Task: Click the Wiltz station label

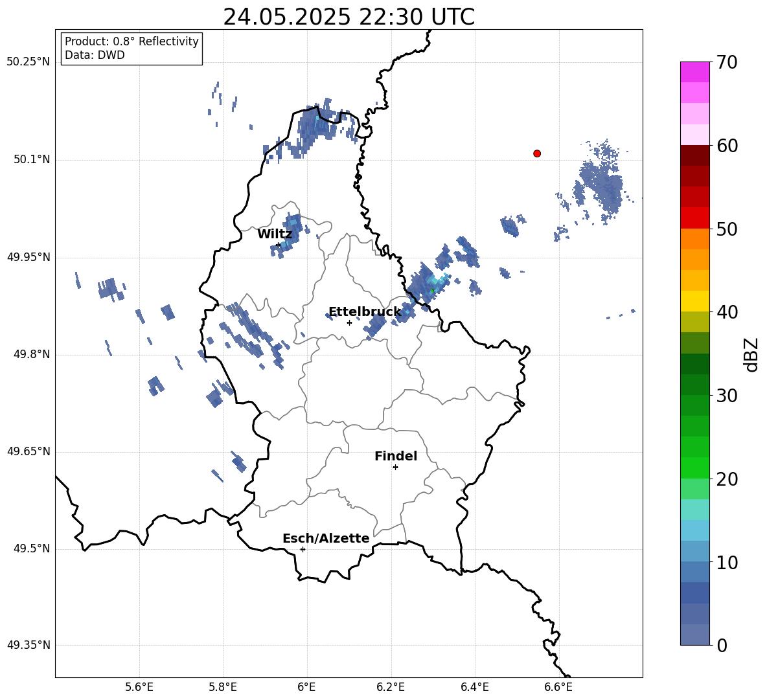Action: (x=275, y=234)
